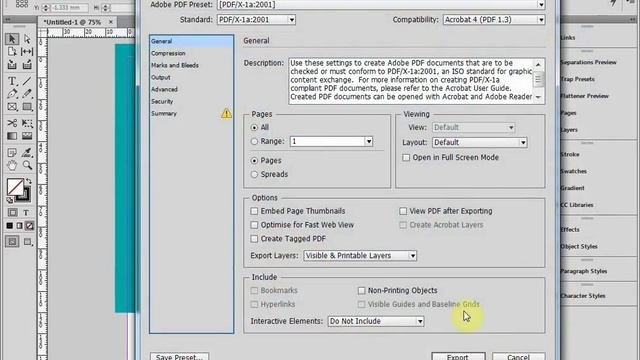640x360 pixels.
Task: Select the Range radio button
Action: click(x=254, y=142)
